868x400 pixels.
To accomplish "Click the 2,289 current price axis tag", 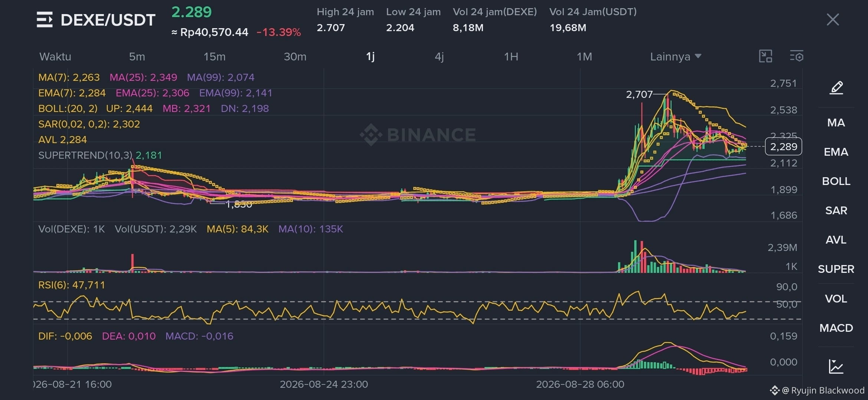I will tap(783, 146).
